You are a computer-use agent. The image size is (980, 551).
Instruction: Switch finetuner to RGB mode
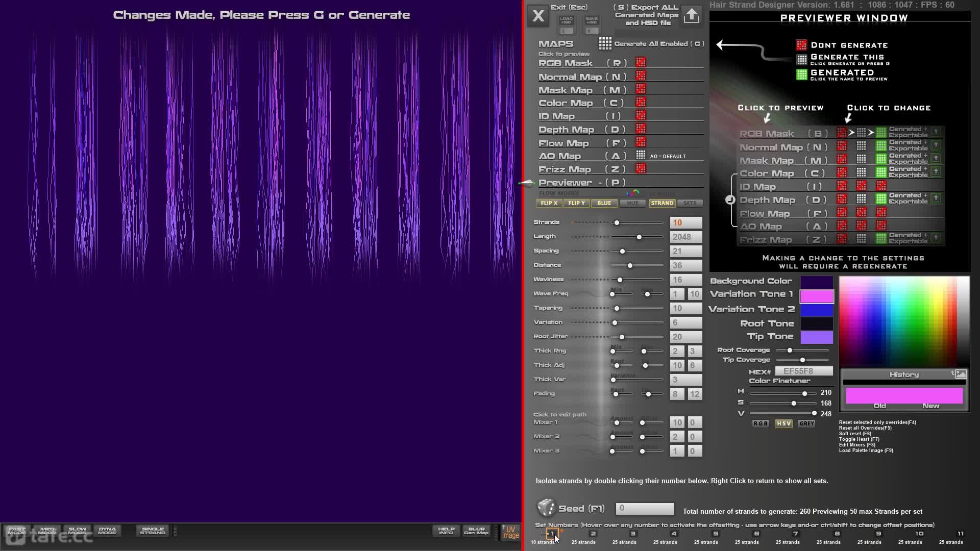coord(760,423)
